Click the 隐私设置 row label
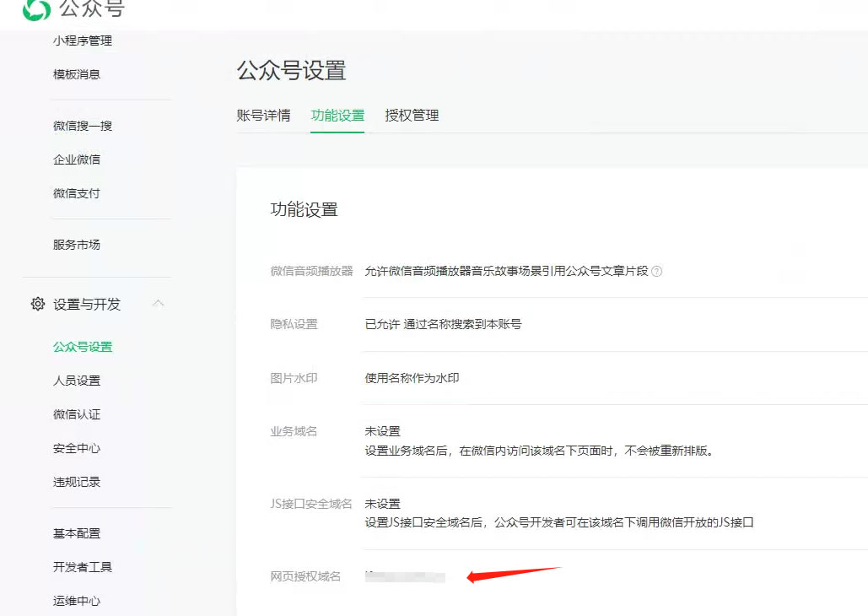The image size is (868, 616). click(294, 324)
